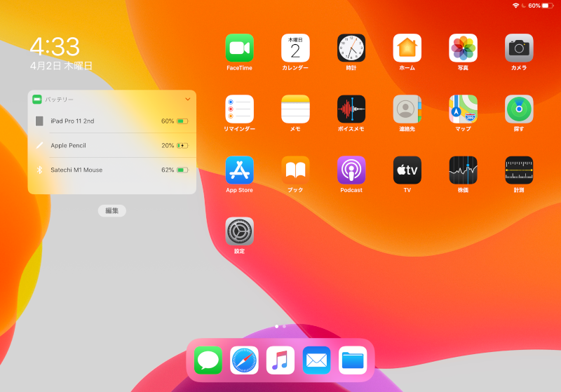Open the Settings app
The width and height of the screenshot is (561, 392).
click(x=239, y=231)
